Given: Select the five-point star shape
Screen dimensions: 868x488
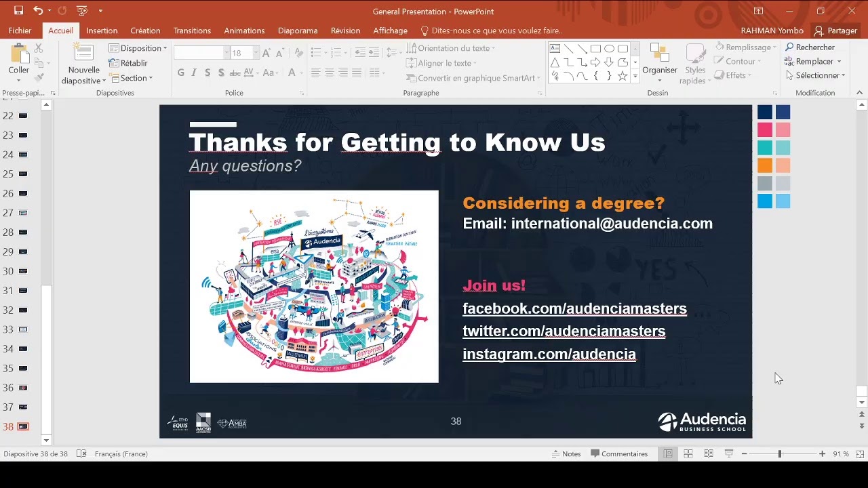Looking at the screenshot, I should [623, 76].
